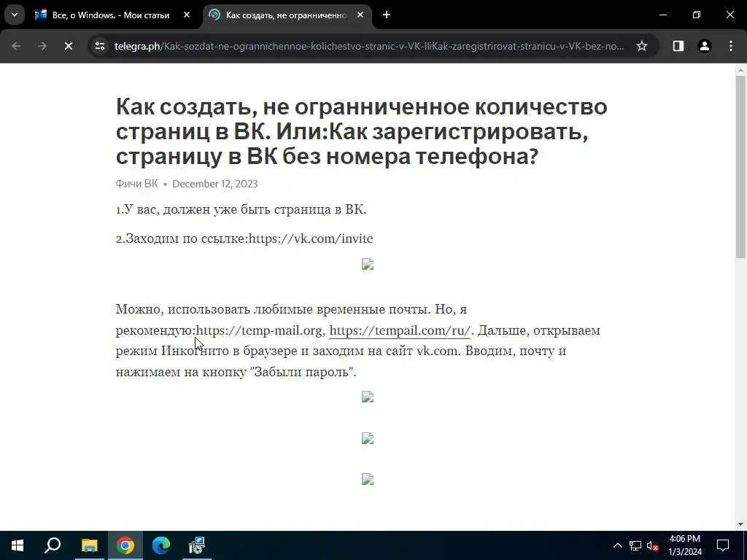747x560 pixels.
Task: Click the first broken image after 'Забыли пароль'
Action: pos(368,397)
